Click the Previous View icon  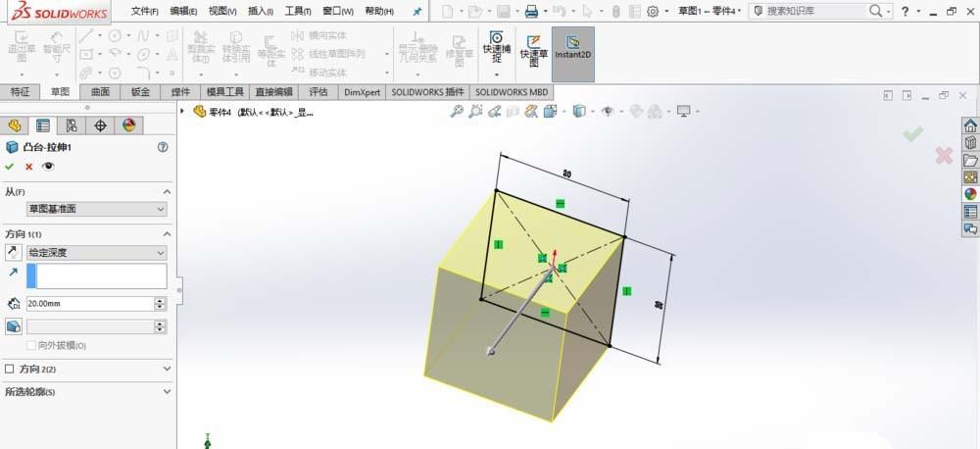(495, 112)
